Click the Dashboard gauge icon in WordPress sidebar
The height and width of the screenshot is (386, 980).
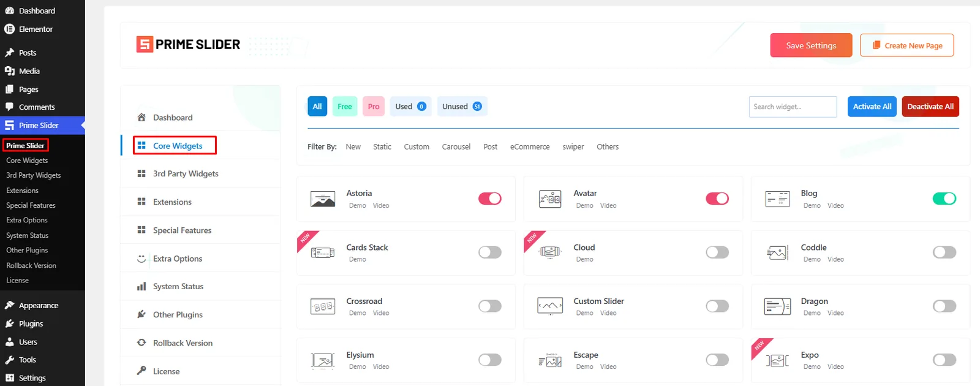9,10
